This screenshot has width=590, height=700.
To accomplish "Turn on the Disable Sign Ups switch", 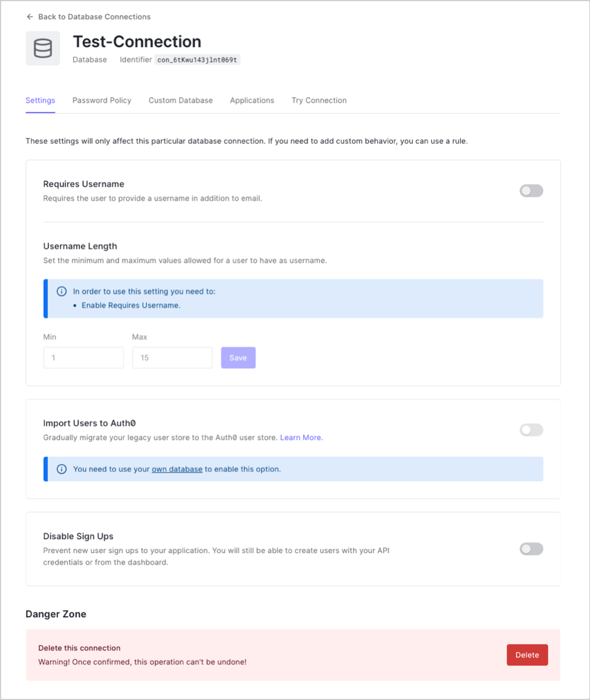I will (x=531, y=549).
